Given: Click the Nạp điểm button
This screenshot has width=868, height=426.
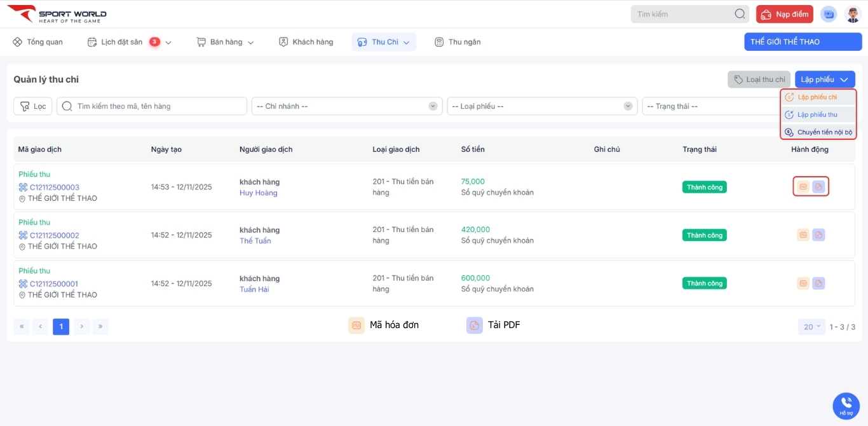Looking at the screenshot, I should tap(784, 14).
